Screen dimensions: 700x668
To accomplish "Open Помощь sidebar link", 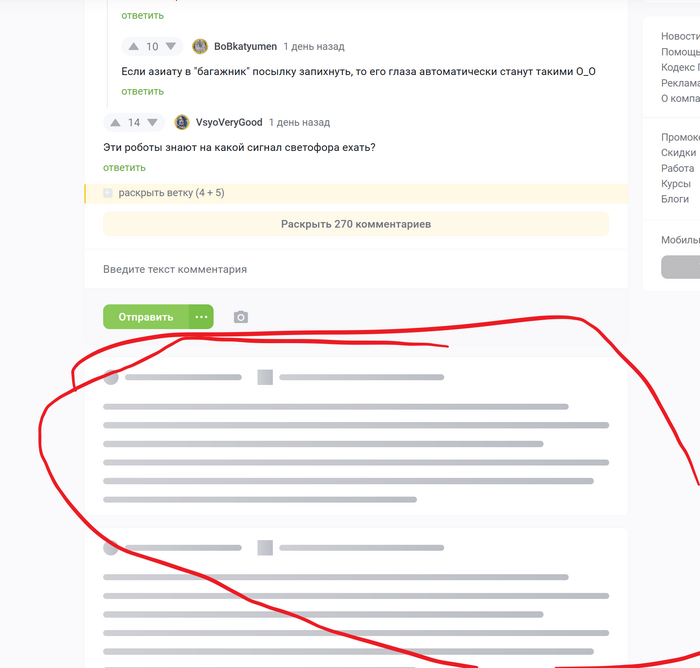I will click(x=680, y=52).
